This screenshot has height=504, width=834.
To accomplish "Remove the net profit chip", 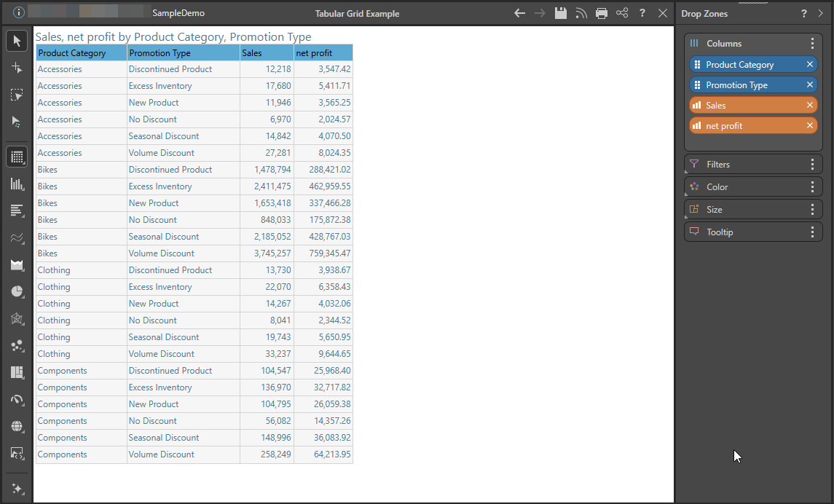I will point(810,126).
